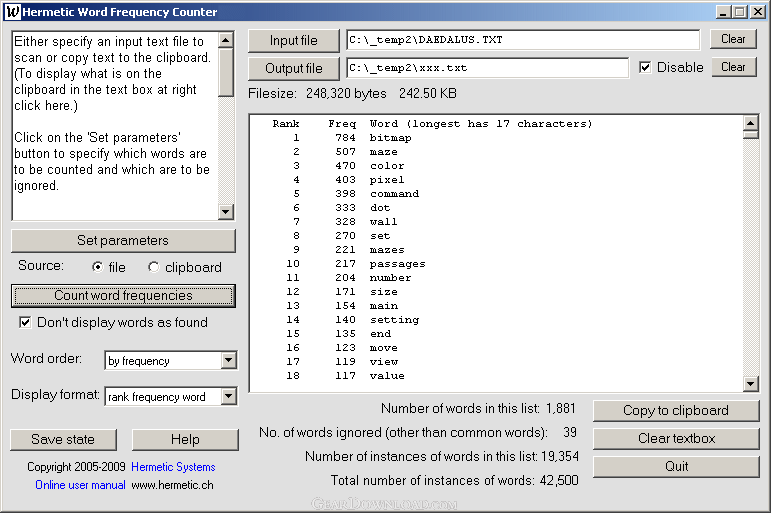Select the file source radio button

tap(97, 267)
